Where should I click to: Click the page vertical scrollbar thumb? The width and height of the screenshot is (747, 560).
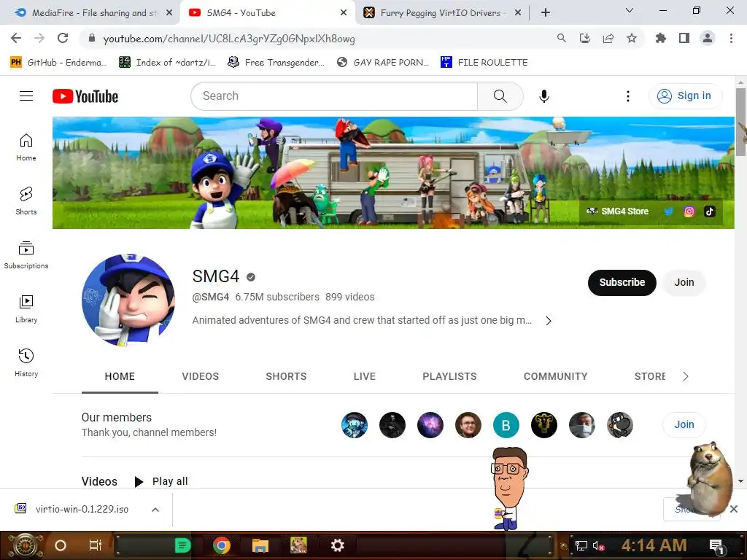tap(741, 122)
